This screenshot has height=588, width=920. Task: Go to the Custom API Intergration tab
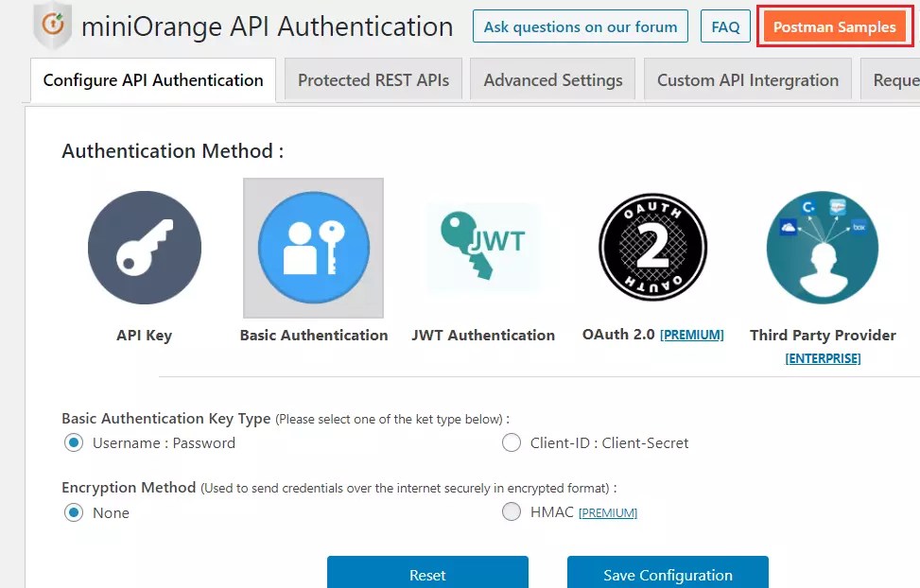[747, 79]
